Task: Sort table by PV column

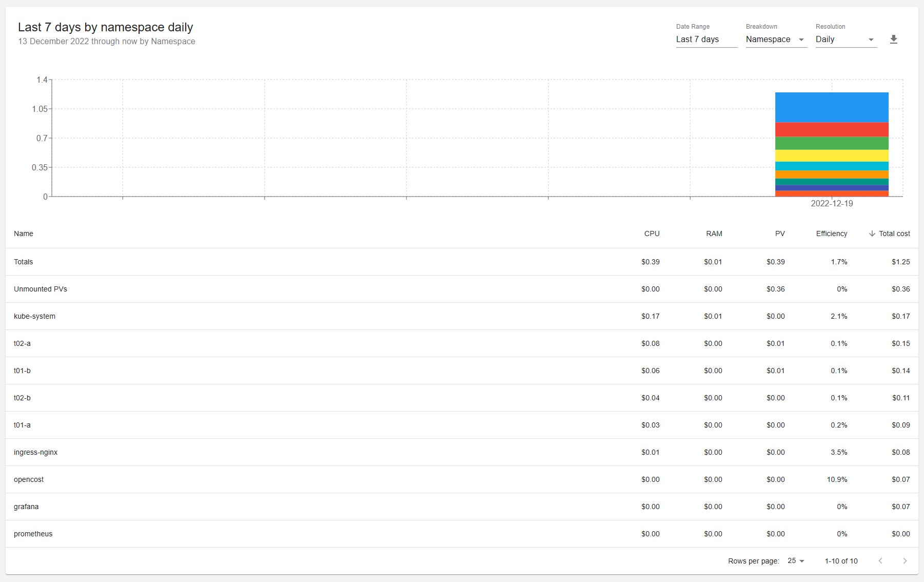Action: tap(779, 234)
